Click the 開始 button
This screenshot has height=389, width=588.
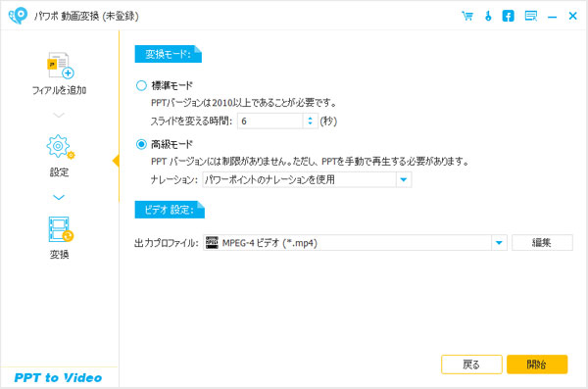tap(537, 365)
